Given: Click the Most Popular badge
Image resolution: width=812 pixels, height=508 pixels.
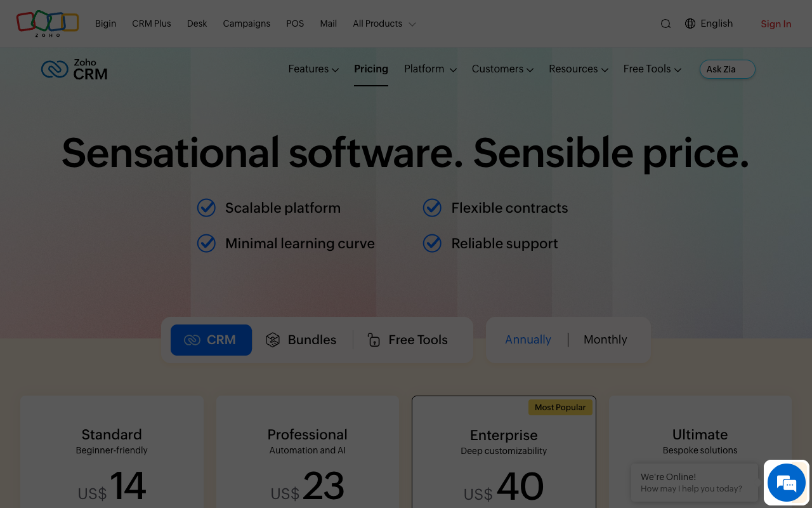Looking at the screenshot, I should coord(560,407).
